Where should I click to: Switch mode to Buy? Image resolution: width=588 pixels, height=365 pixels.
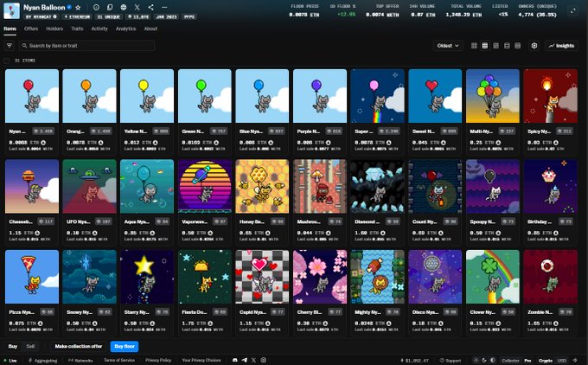point(13,346)
